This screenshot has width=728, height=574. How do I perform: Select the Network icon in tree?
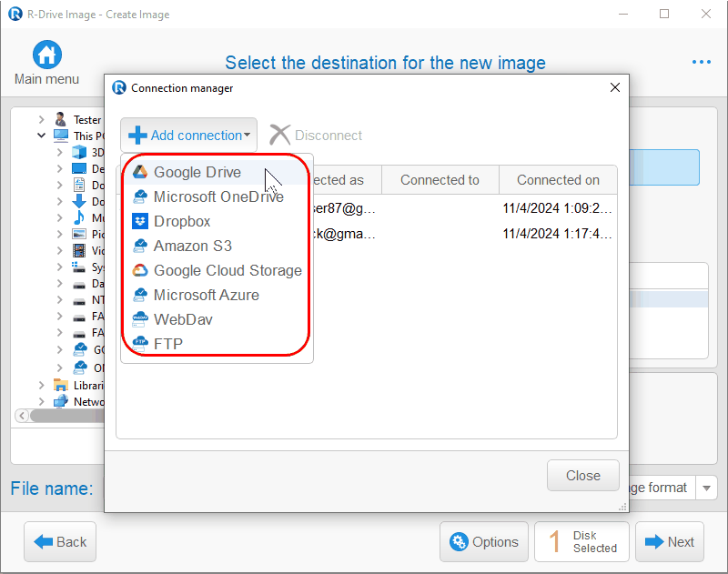point(61,401)
